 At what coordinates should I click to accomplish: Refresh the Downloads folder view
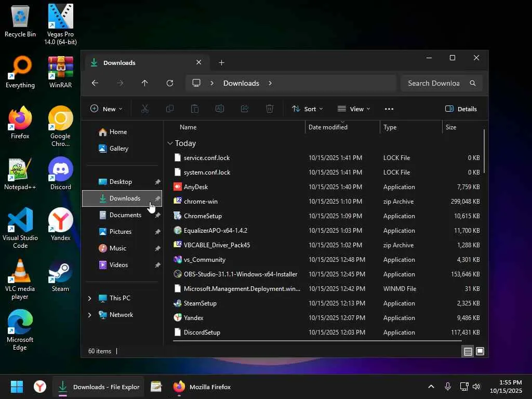[170, 83]
